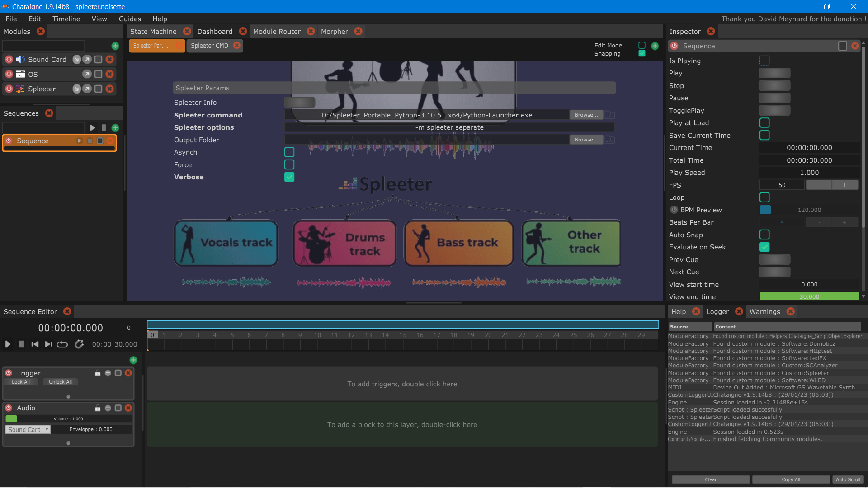This screenshot has height=488, width=868.
Task: Remove the Audio layer with red X
Action: point(128,408)
